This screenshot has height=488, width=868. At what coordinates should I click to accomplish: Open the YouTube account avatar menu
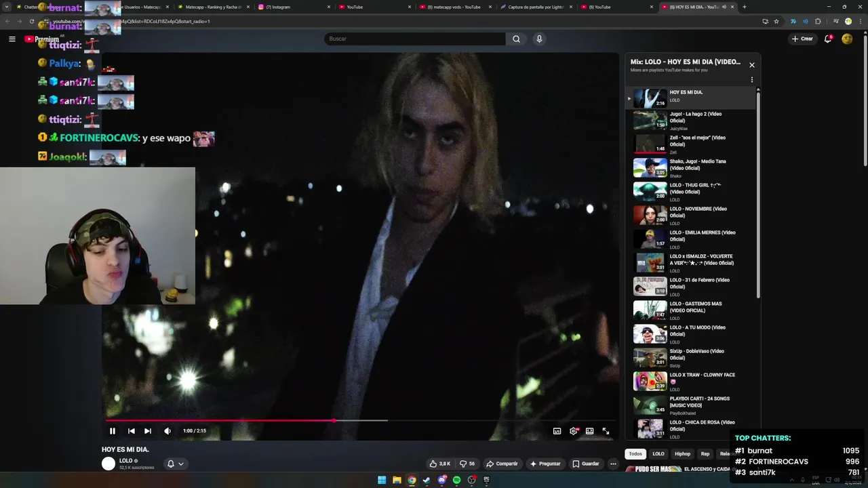click(x=847, y=39)
